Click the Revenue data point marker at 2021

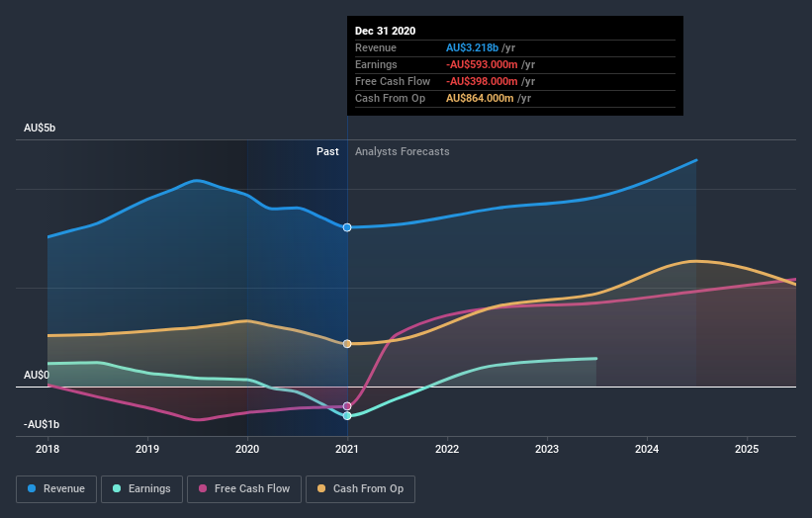click(347, 227)
